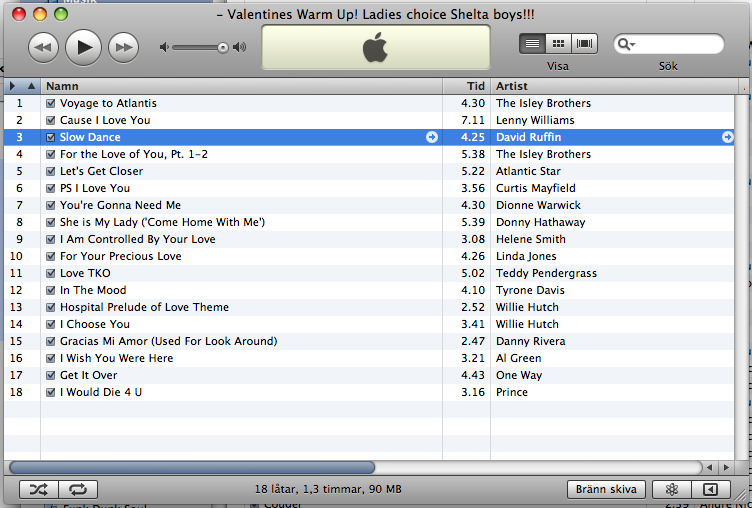The image size is (752, 508).
Task: Click the Play button
Action: point(83,47)
